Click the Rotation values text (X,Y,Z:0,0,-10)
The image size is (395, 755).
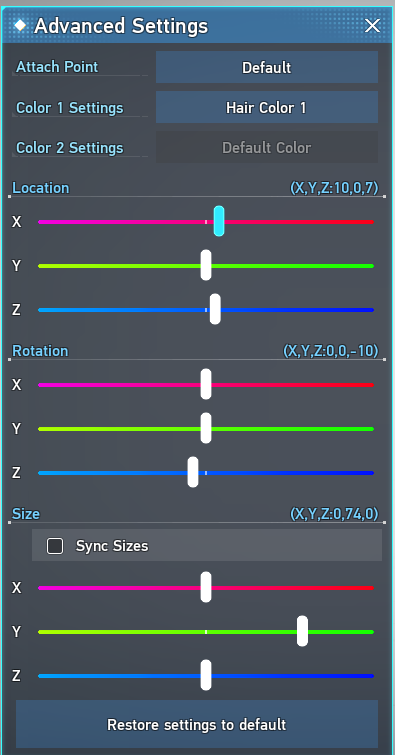330,351
